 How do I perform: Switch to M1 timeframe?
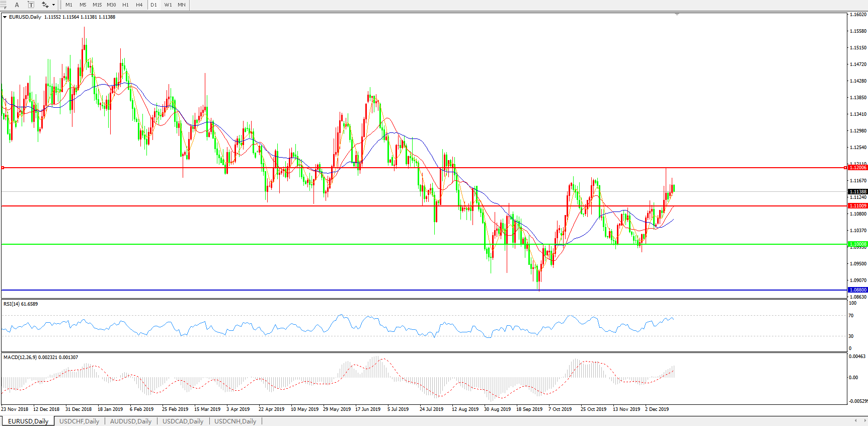click(x=69, y=5)
